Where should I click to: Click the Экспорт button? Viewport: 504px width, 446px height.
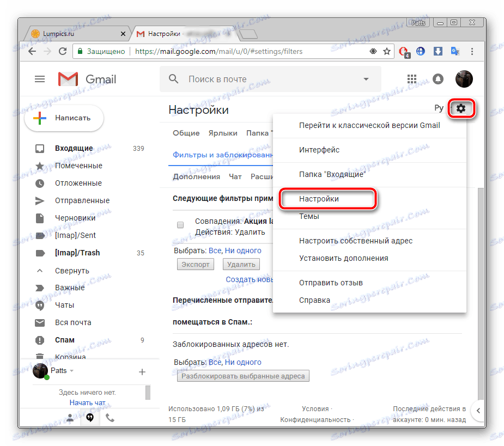point(195,264)
